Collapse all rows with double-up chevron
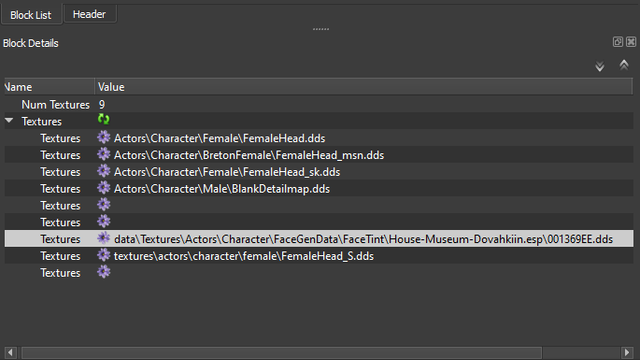This screenshot has height=360, width=640. click(624, 65)
